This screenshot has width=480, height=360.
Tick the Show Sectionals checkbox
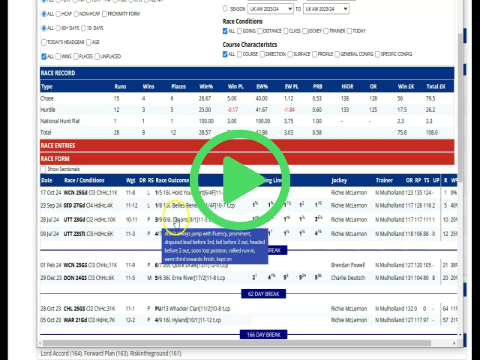43,170
